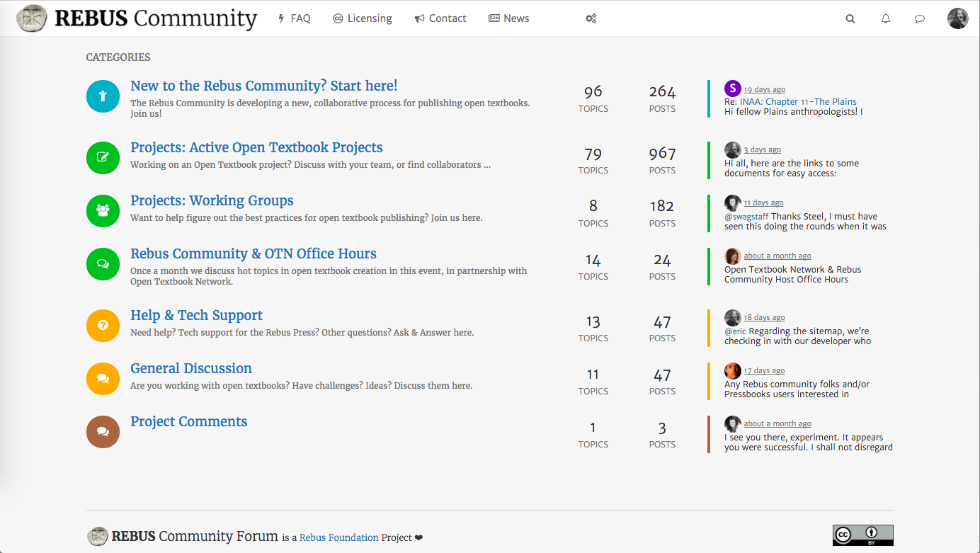Screen dimensions: 980x553
Task: Open the notifications bell icon
Action: pos(886,19)
